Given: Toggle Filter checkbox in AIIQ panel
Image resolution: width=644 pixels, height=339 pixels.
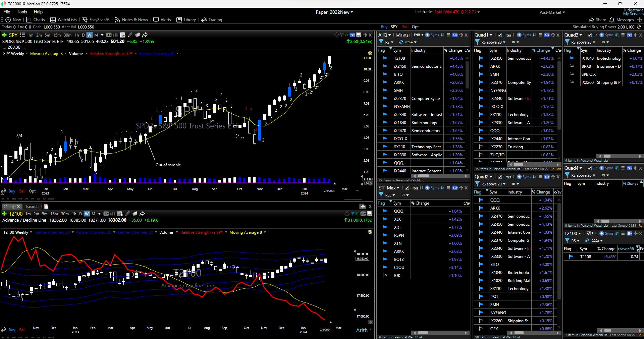Looking at the screenshot, I should (398, 35).
